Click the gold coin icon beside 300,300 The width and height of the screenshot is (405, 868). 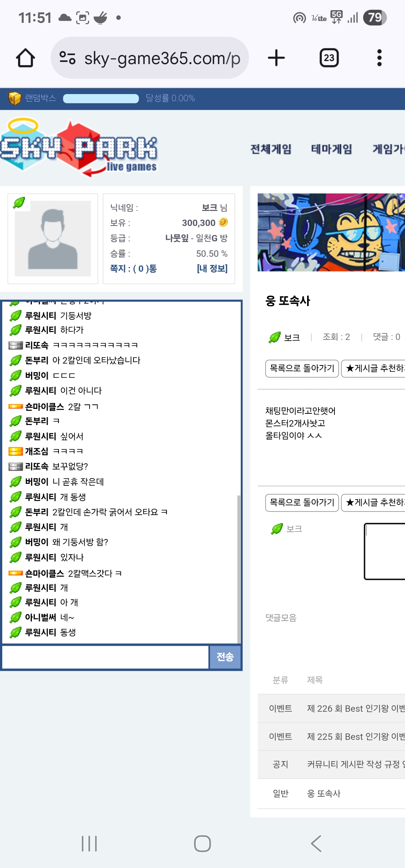(x=223, y=222)
